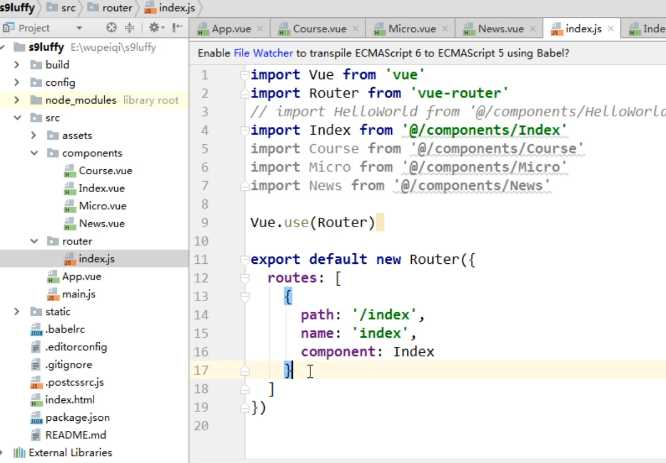The height and width of the screenshot is (463, 666).
Task: Select s9luffy project root in tree
Action: 46,47
